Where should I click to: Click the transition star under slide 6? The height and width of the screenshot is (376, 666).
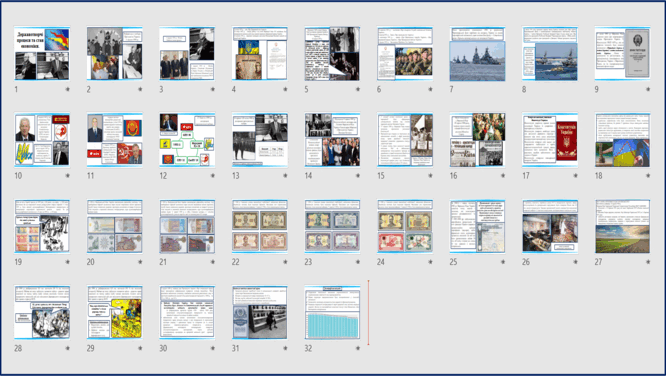pyautogui.click(x=431, y=89)
